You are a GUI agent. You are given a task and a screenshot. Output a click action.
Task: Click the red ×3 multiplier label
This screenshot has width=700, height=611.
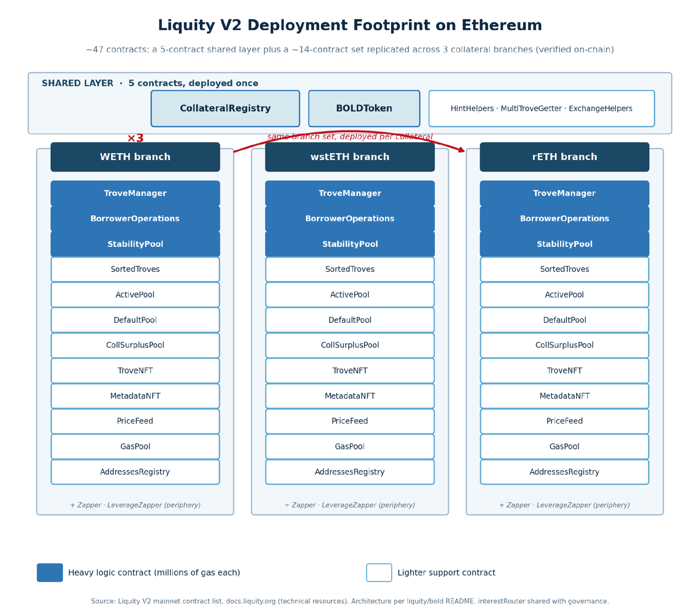135,138
